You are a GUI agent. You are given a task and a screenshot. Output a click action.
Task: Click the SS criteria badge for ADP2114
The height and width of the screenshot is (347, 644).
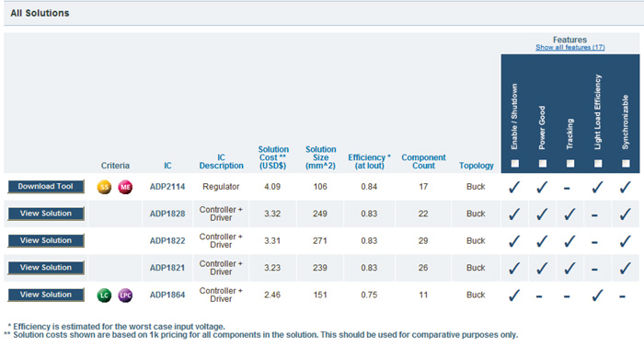[104, 187]
